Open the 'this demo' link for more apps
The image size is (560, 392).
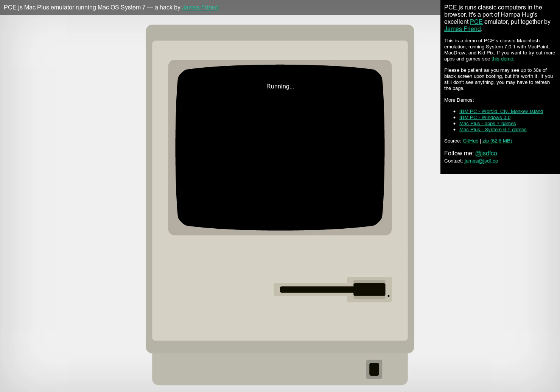(x=503, y=59)
